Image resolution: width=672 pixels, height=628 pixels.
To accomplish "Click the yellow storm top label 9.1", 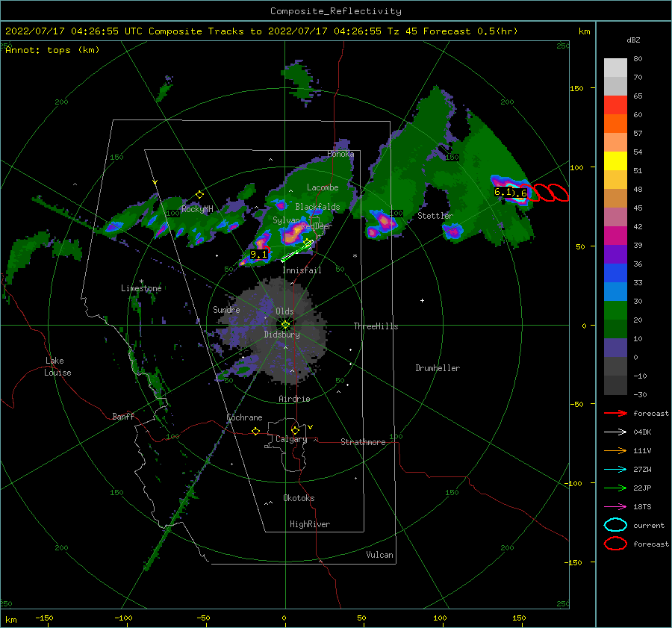I will (x=258, y=255).
